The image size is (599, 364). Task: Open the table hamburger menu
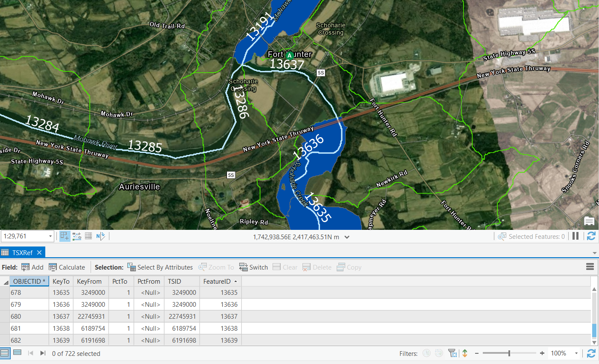tap(590, 267)
